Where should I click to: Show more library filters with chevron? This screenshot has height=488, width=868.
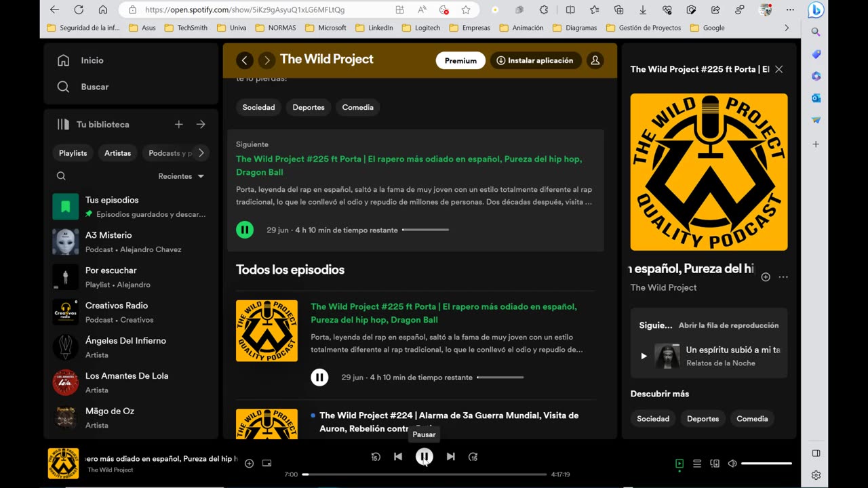tap(201, 153)
